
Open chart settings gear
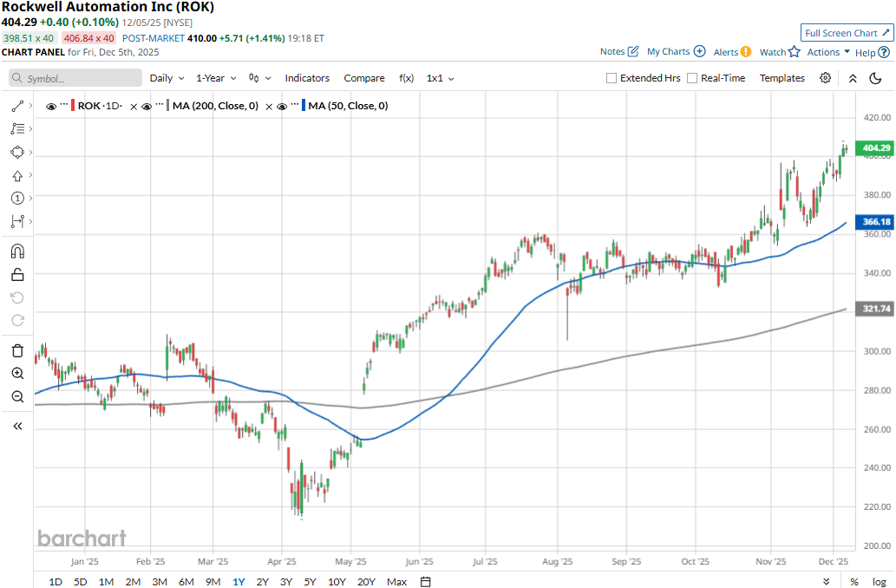tap(825, 78)
